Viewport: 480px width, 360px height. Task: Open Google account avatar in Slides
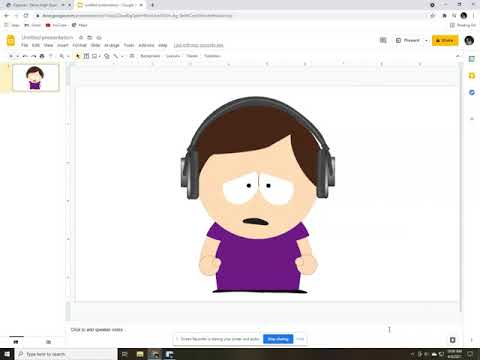coord(469,40)
